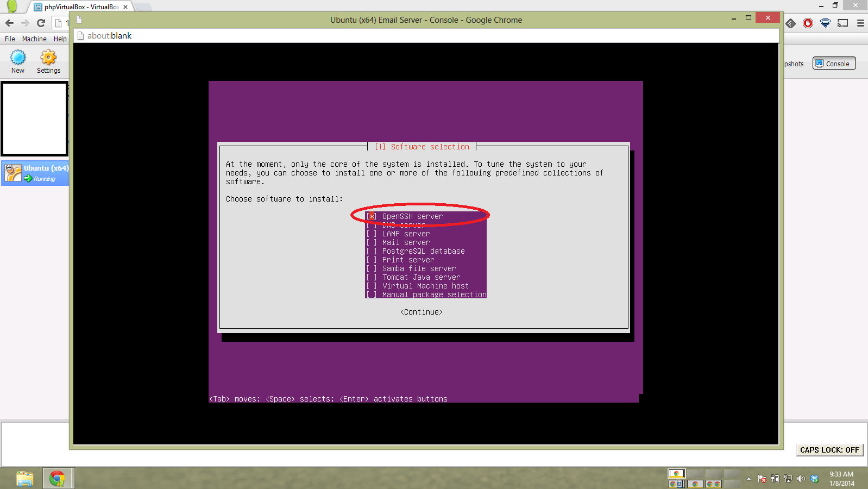Click the red stop-sign extension icon
Image resolution: width=868 pixels, height=489 pixels.
[808, 23]
